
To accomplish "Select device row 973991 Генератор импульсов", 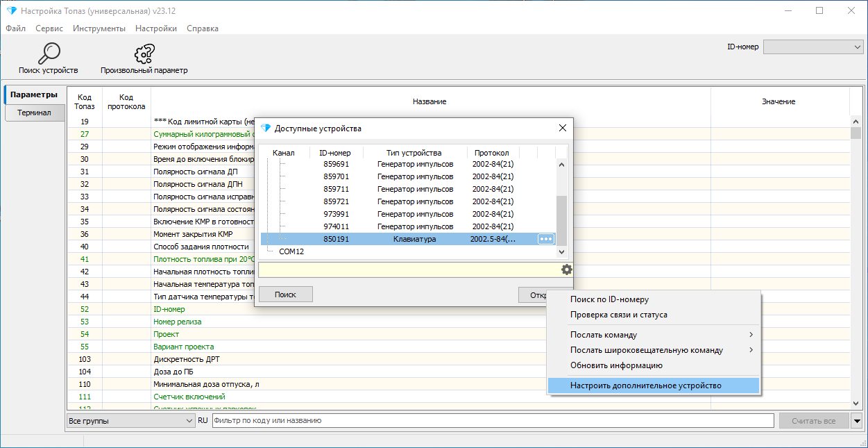I will [x=409, y=214].
